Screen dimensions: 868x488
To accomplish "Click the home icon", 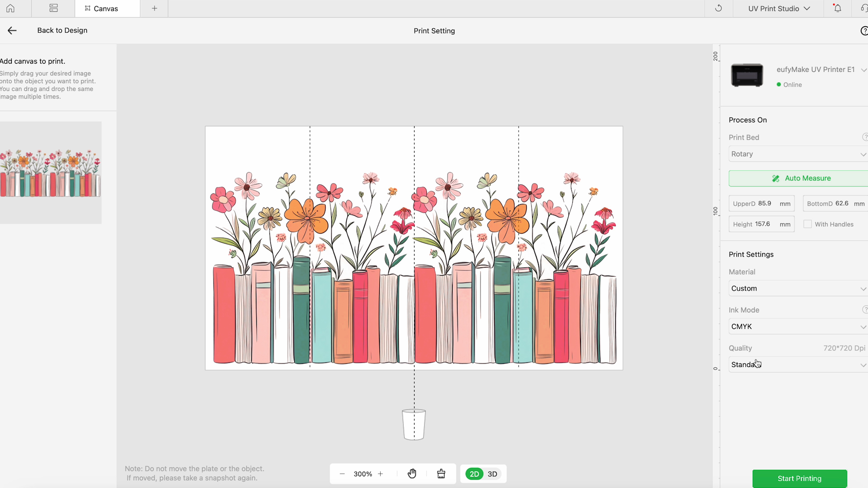I will [x=10, y=8].
